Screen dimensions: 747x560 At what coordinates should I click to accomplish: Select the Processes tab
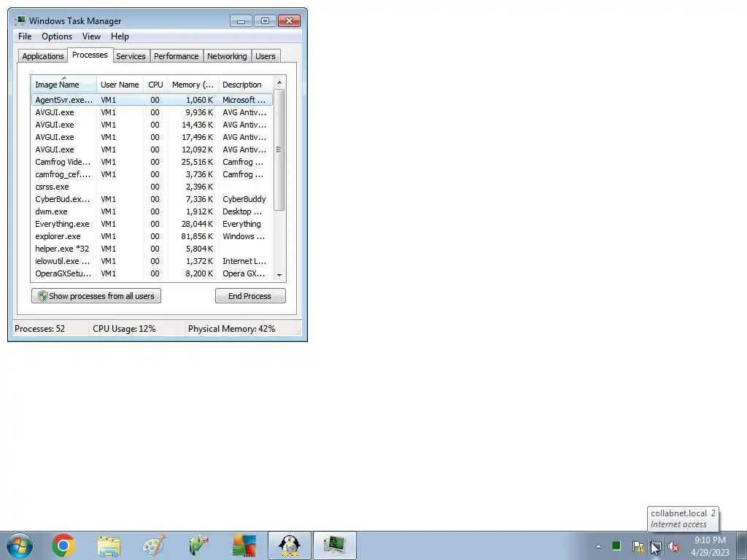(x=90, y=55)
